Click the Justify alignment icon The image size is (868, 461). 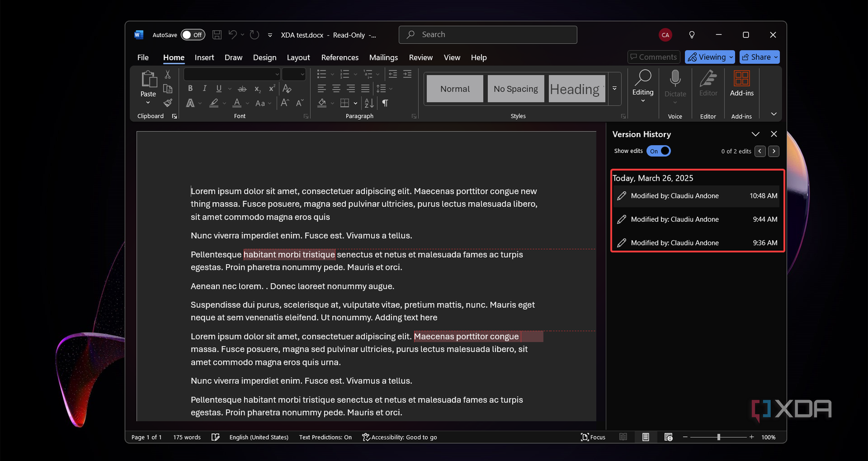365,89
